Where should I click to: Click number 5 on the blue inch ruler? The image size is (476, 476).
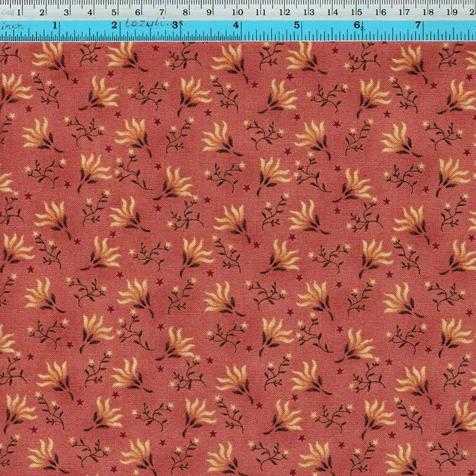(297, 25)
